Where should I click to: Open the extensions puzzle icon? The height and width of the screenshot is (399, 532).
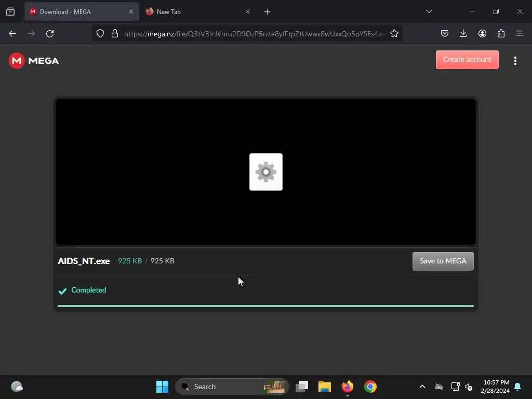[x=501, y=33]
